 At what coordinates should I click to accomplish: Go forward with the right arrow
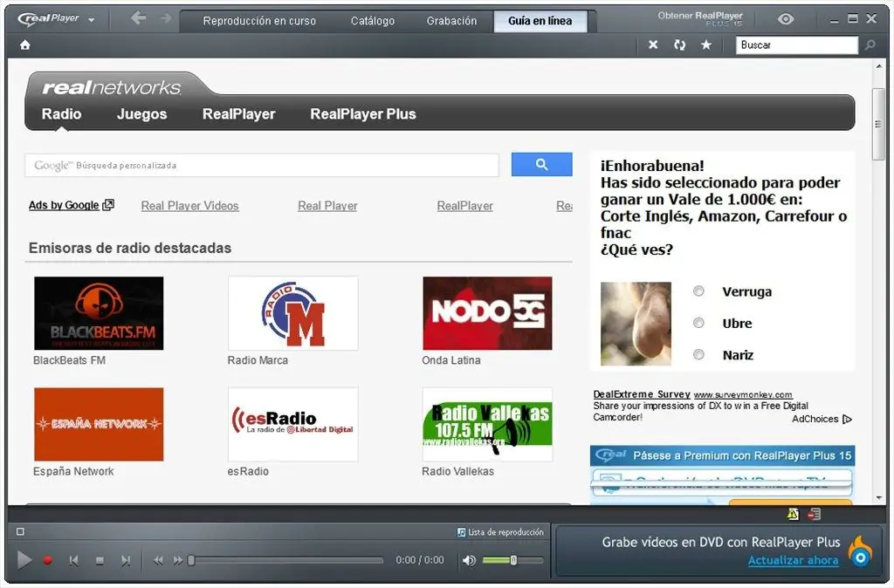tap(166, 18)
